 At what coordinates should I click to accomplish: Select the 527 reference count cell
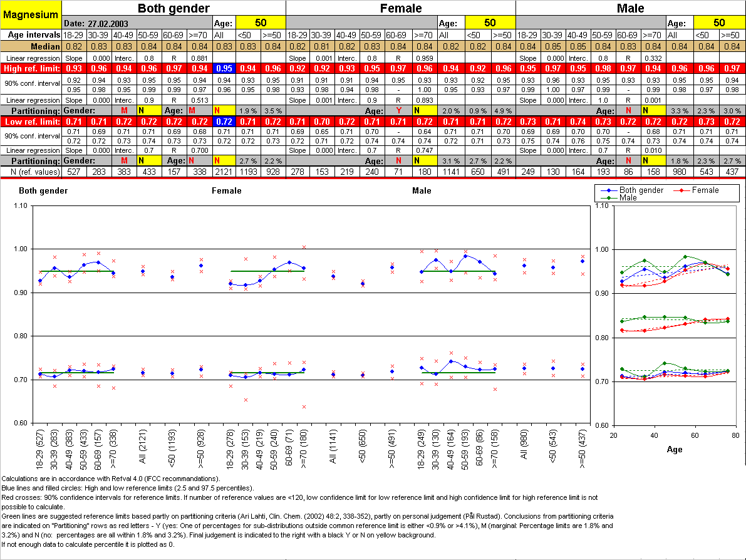74,172
